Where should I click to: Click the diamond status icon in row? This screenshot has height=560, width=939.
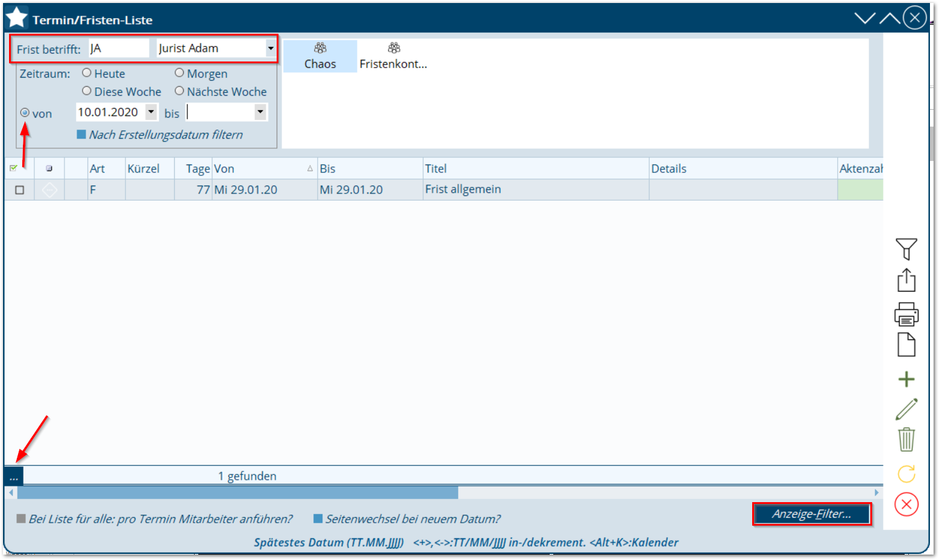(x=49, y=190)
